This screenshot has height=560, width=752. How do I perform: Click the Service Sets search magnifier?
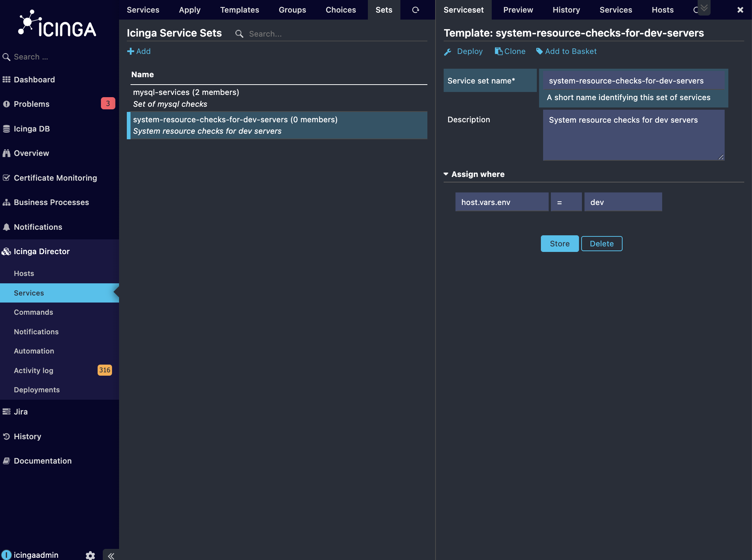239,34
